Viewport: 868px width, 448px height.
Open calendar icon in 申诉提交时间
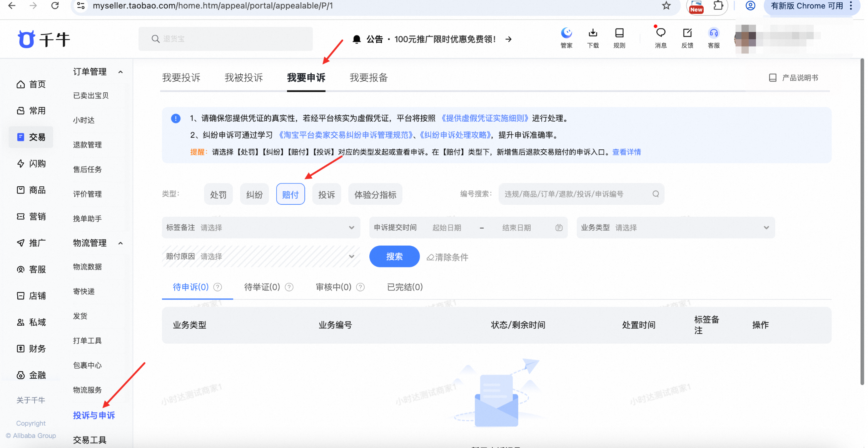tap(559, 228)
